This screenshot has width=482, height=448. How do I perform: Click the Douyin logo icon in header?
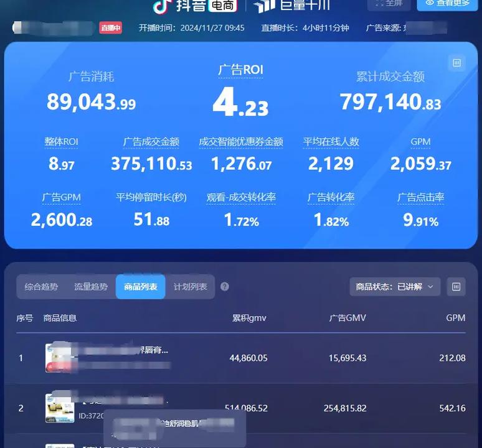(162, 6)
